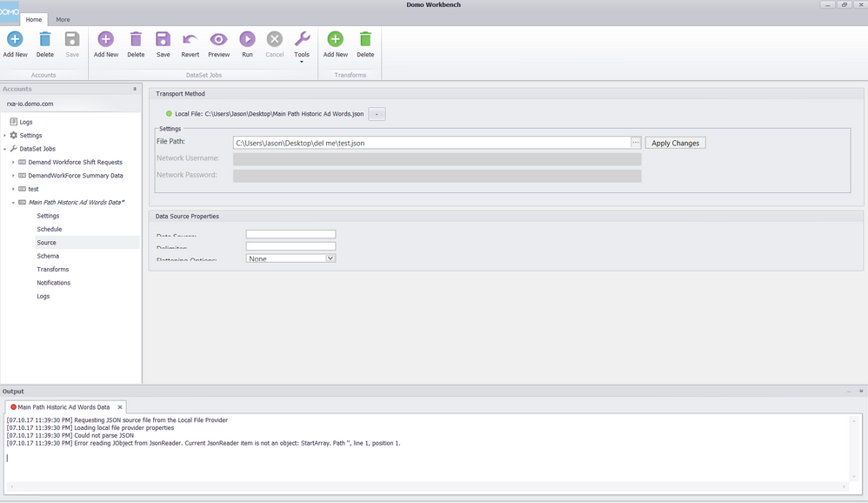This screenshot has height=503, width=868.
Task: Expand DemandWorkForce Summary Data job
Action: [13, 176]
